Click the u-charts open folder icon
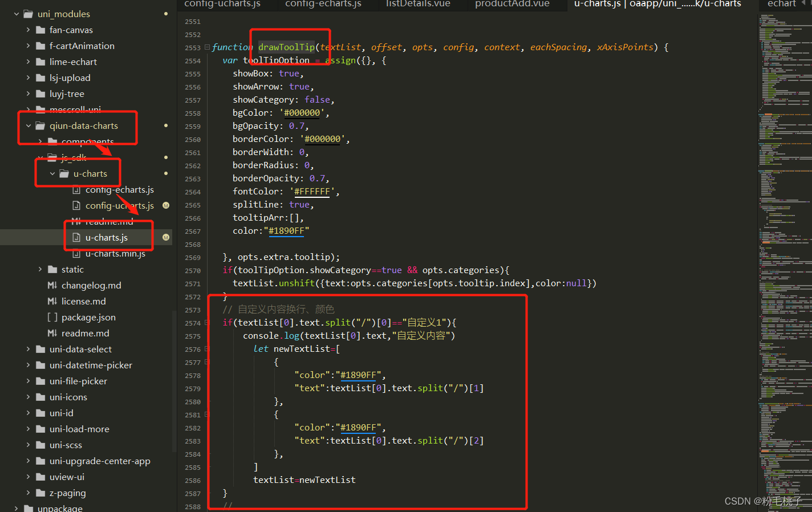Viewport: 812px width, 512px height. pos(64,173)
